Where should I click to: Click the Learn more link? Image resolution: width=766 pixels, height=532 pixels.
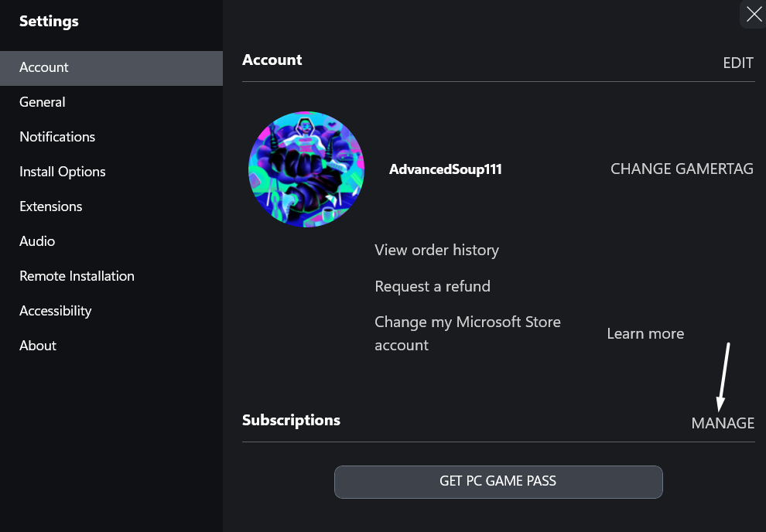click(x=645, y=333)
